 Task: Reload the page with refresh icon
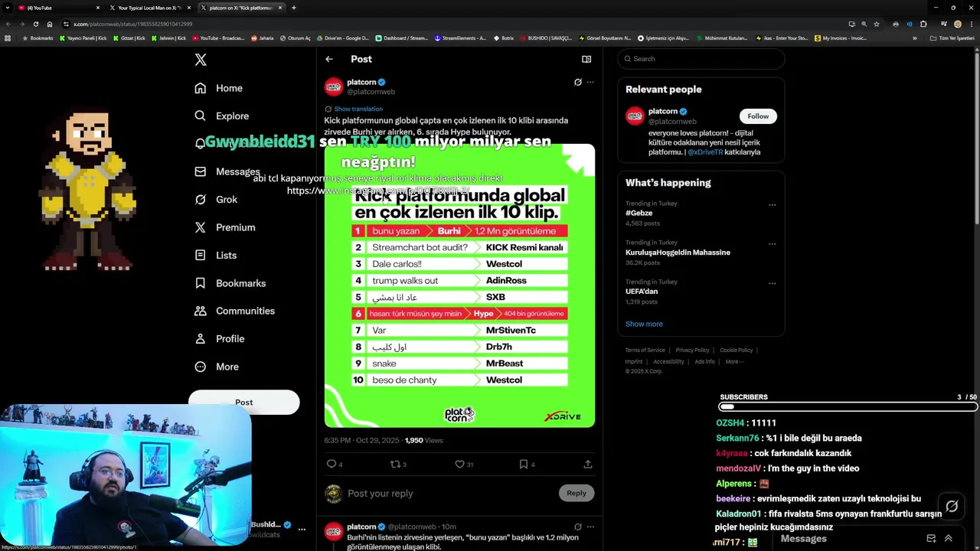pos(35,24)
